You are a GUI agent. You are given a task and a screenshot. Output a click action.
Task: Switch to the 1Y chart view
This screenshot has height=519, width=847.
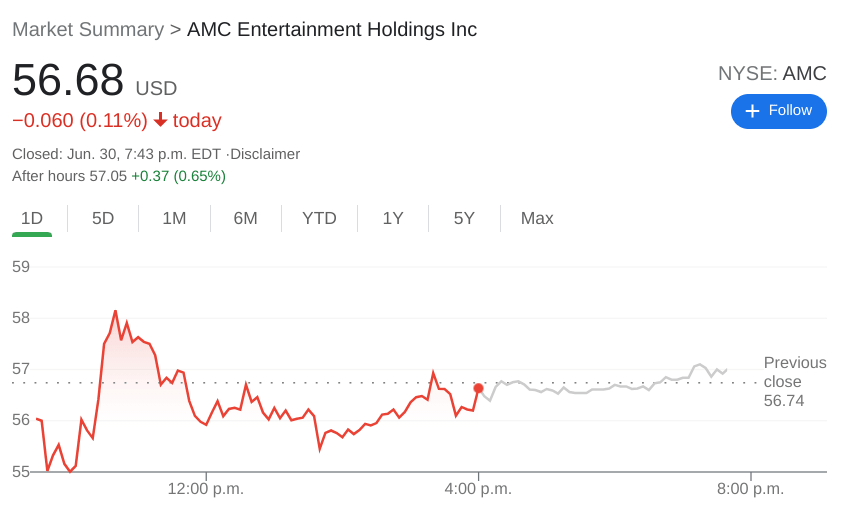[x=393, y=218]
